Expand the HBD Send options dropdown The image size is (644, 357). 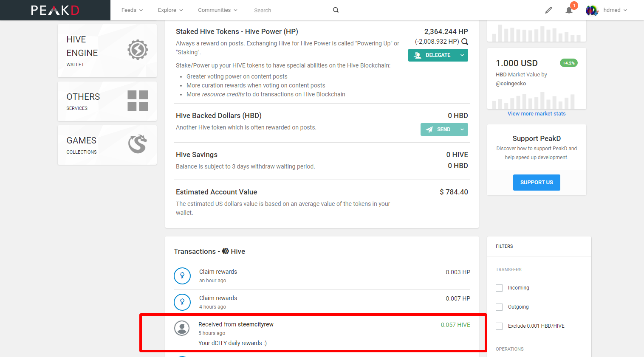(x=462, y=129)
